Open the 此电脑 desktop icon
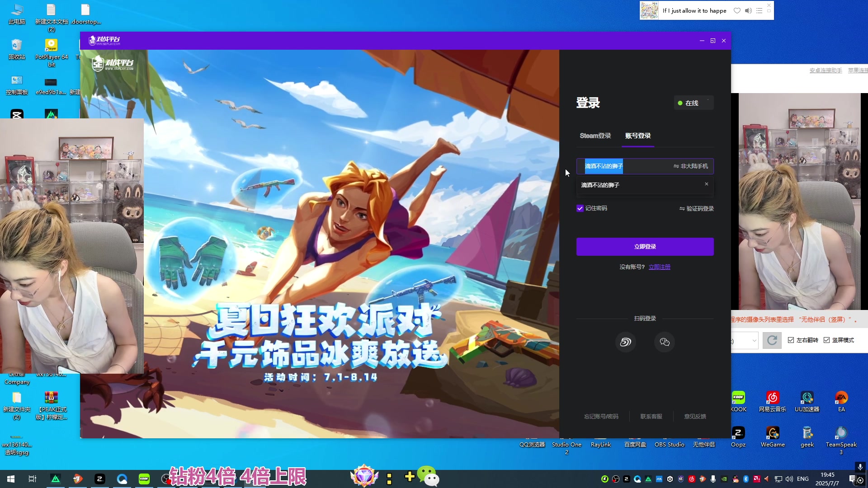This screenshot has width=868, height=488. tap(17, 14)
